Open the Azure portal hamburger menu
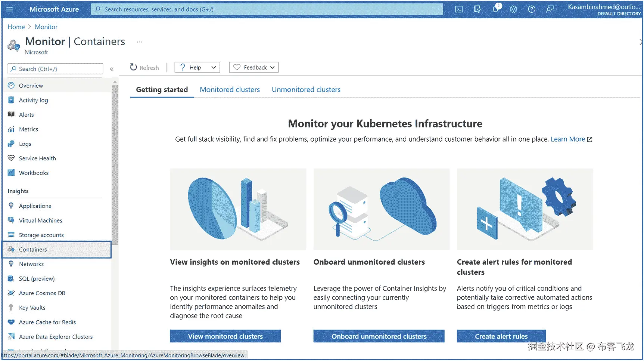 (10, 9)
